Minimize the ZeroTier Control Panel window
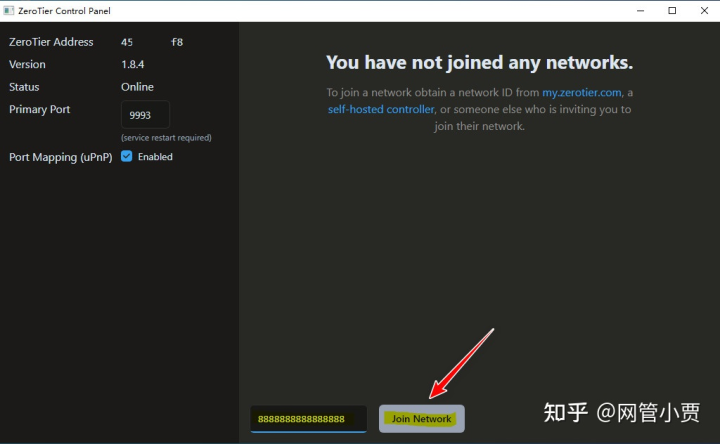The height and width of the screenshot is (444, 720). (641, 11)
